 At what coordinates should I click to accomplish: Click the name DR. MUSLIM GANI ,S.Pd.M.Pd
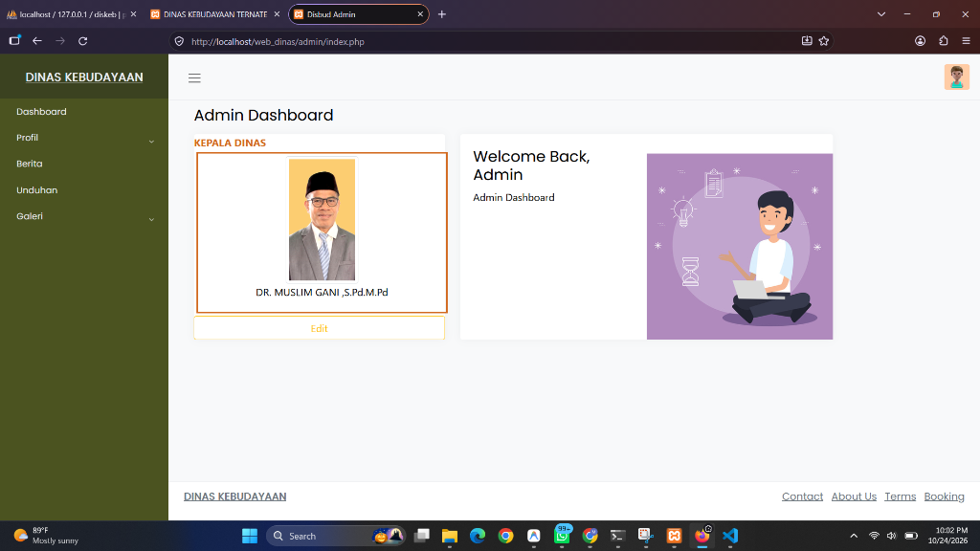pyautogui.click(x=322, y=293)
